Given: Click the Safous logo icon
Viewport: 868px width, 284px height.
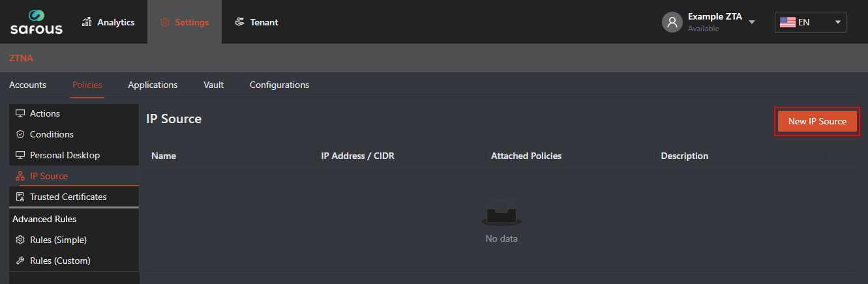Looking at the screenshot, I should point(36,16).
